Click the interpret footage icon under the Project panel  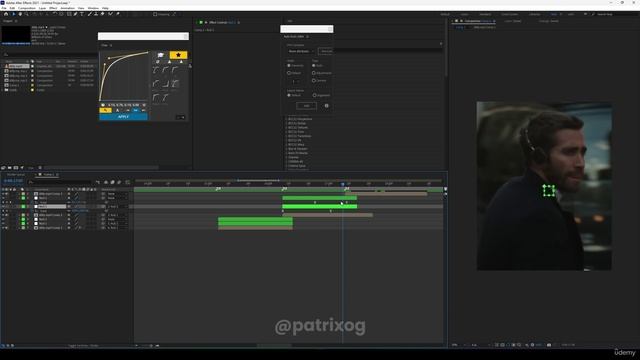[3, 168]
